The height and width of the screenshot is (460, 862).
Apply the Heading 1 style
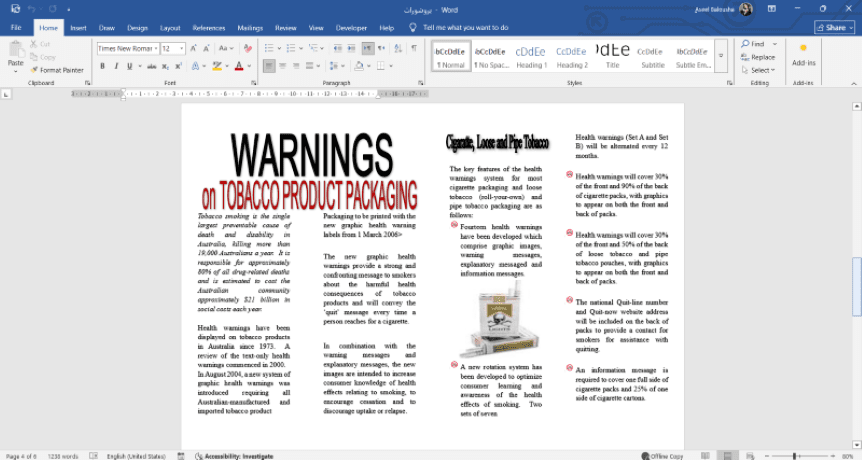tap(531, 55)
